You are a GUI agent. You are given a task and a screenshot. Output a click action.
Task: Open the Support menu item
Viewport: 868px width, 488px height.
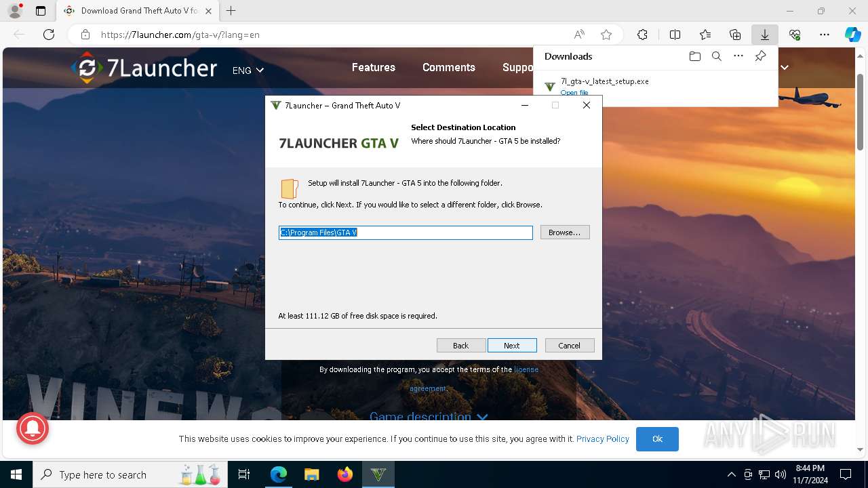click(x=518, y=67)
